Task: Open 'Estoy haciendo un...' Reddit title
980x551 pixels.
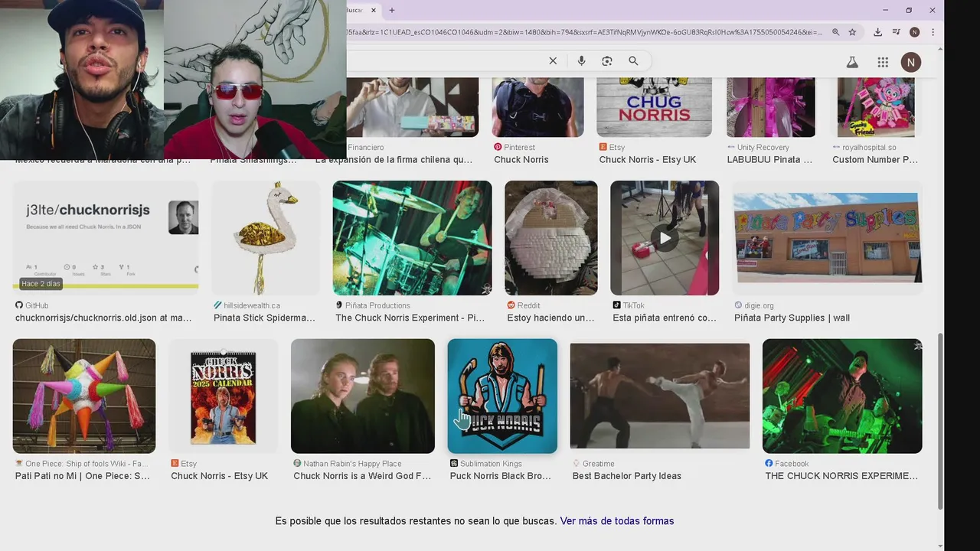Action: click(x=550, y=318)
